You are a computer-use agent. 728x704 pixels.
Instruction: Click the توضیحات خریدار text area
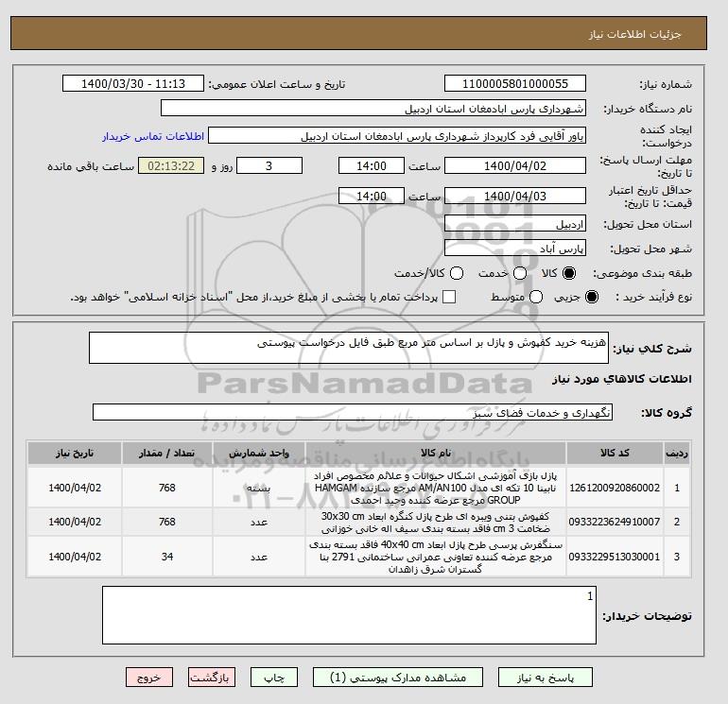(349, 615)
